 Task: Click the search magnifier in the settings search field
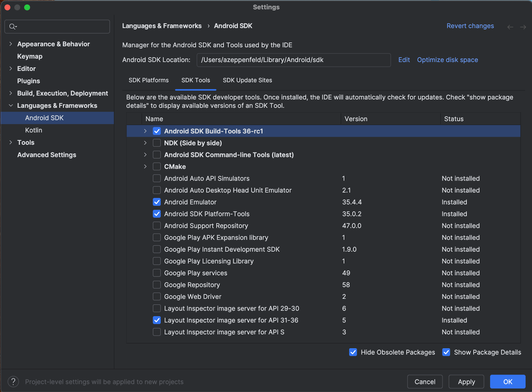pos(12,27)
